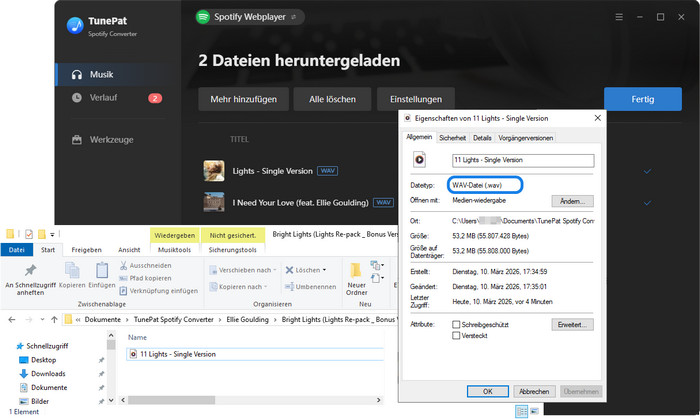Click the blue Fertig button

point(642,99)
